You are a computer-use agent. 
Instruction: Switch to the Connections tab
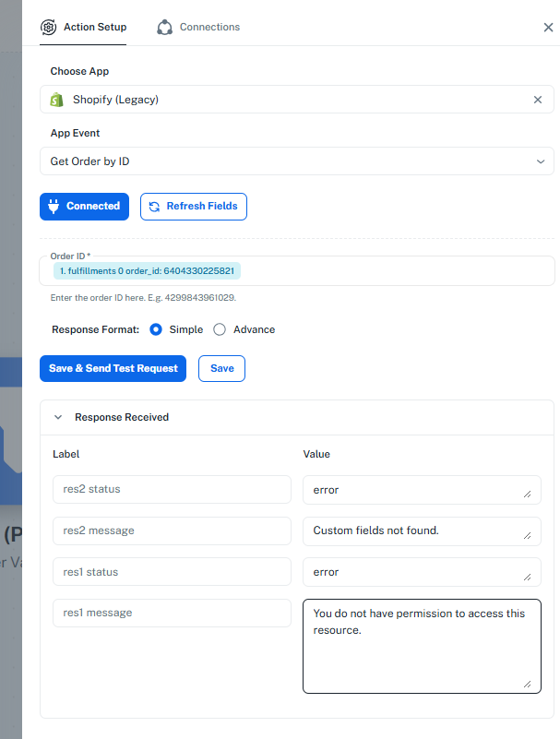pyautogui.click(x=198, y=27)
